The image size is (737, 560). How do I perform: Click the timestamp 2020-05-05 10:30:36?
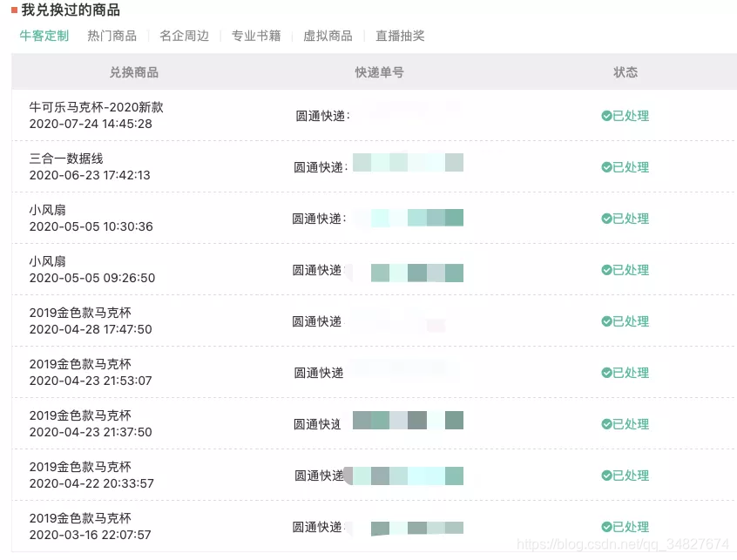click(91, 226)
